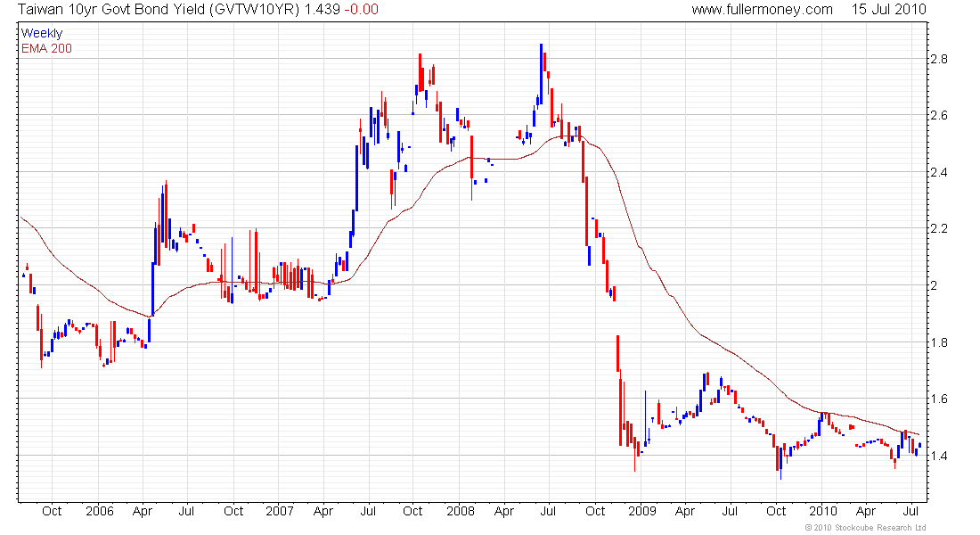Click the 'Apr' label after 2007
This screenshot has height=535, width=980.
pos(323,512)
